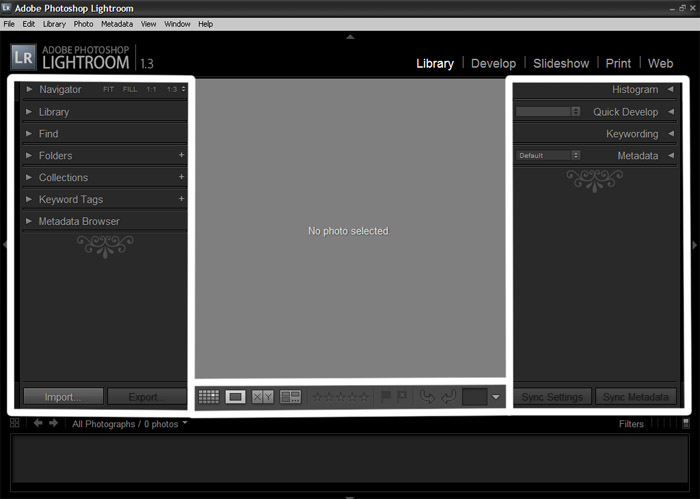Set Navigator zoom to 1:1
Viewport: 700px width, 499px height.
pyautogui.click(x=151, y=89)
